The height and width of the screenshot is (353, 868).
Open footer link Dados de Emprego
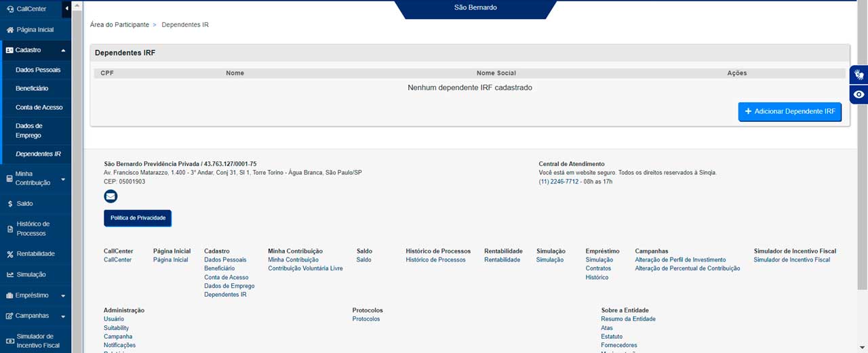[229, 286]
